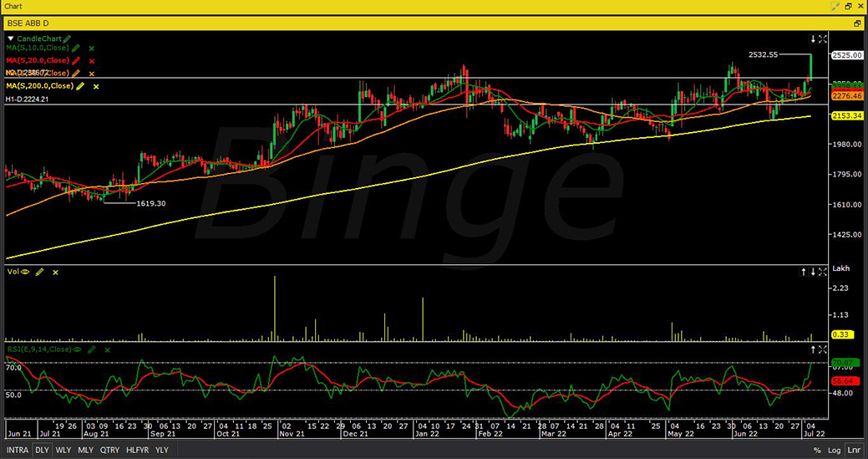Select the DLY daily timeframe

click(x=42, y=450)
